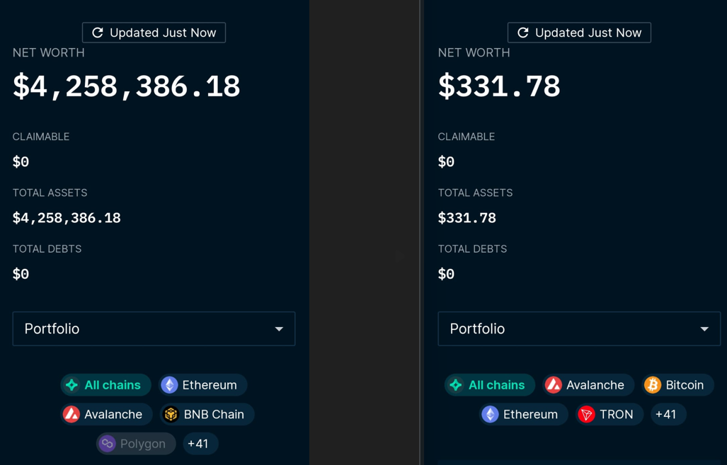727x465 pixels.
Task: Toggle All chains filter in left panel
Action: pyautogui.click(x=104, y=385)
